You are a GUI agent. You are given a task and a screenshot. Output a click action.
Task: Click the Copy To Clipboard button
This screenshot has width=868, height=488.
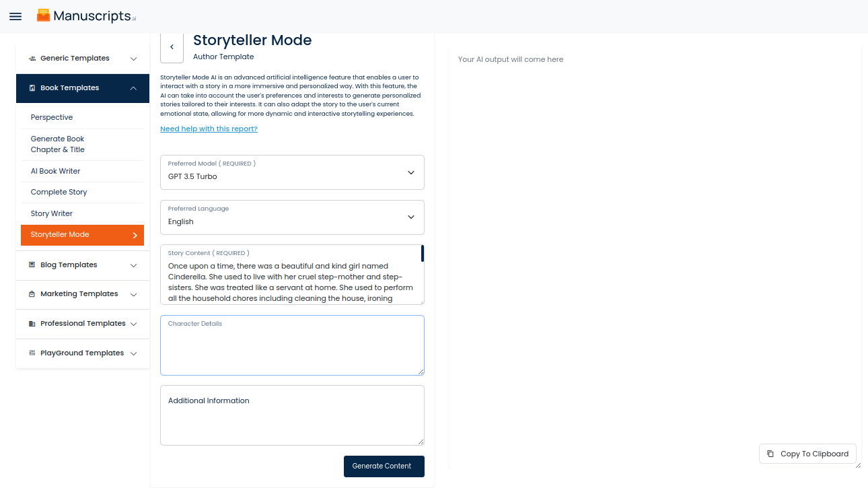(807, 454)
